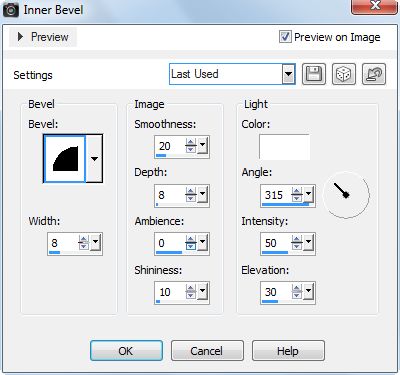Open the Elevation slider dropdown arrow
Image resolution: width=400 pixels, height=375 pixels.
[x=309, y=292]
